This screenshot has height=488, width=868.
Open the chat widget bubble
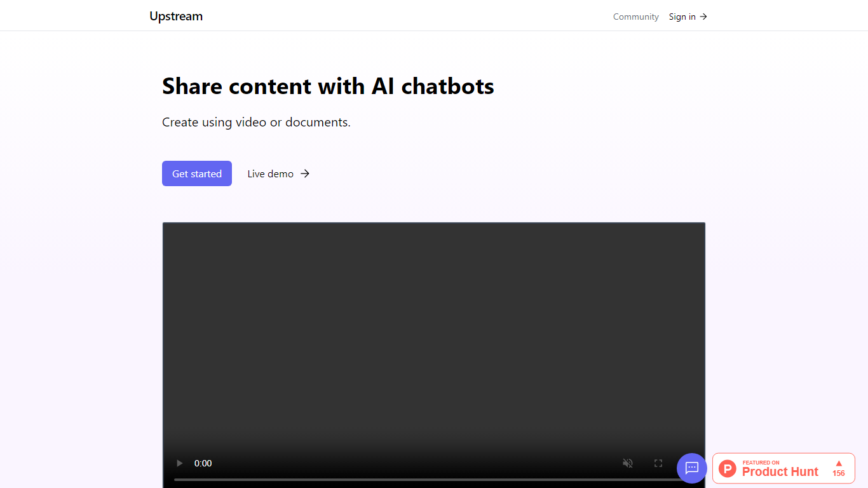pos(691,468)
